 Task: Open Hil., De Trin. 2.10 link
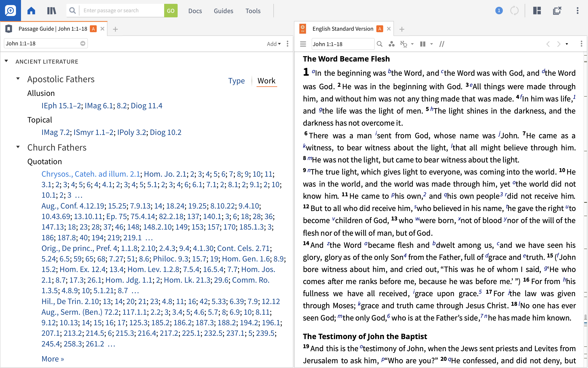[70, 301]
